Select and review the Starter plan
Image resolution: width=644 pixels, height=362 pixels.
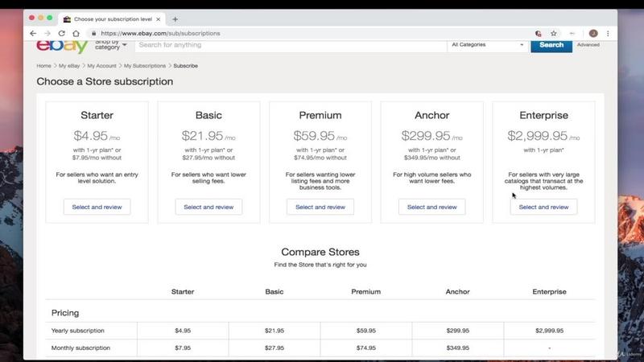tap(97, 207)
